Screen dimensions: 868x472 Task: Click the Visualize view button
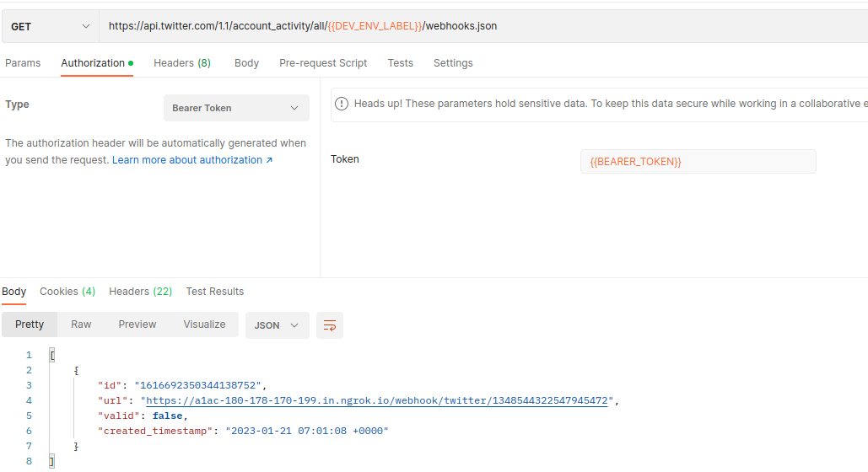[204, 324]
